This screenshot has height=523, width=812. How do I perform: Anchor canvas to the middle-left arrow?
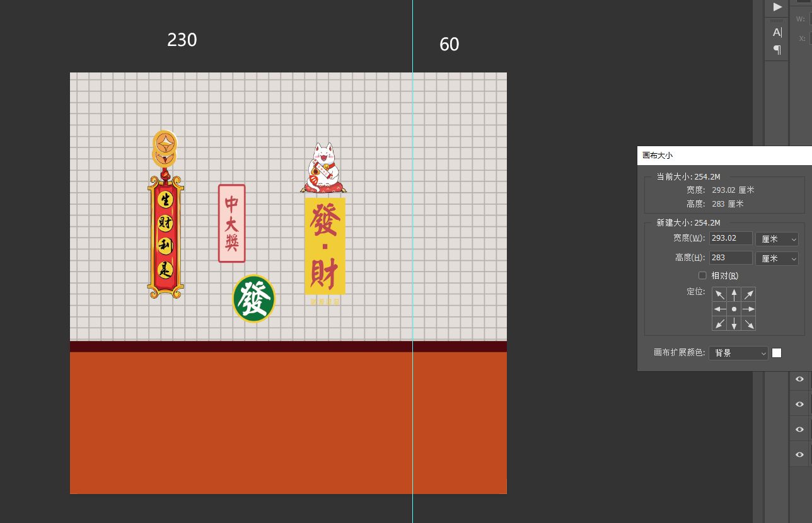click(719, 309)
